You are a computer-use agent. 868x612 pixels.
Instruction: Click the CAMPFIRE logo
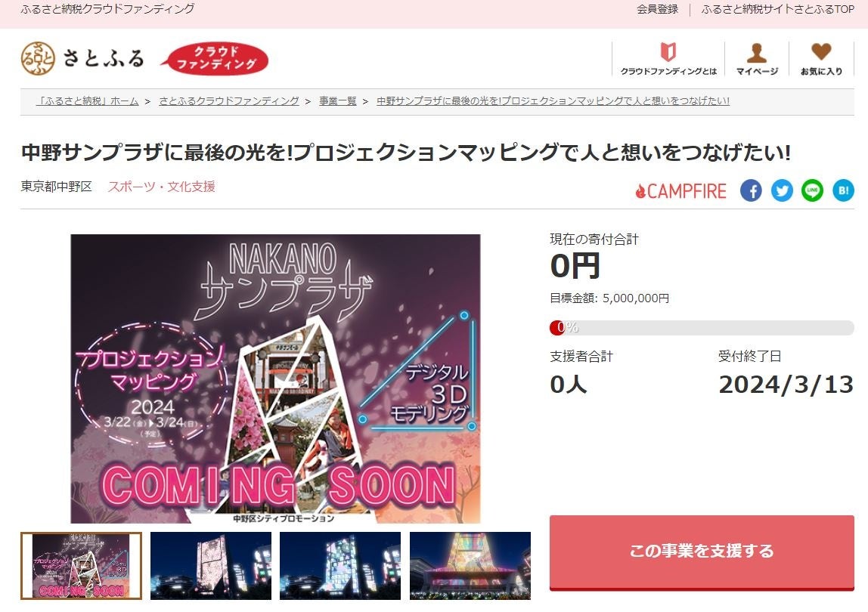coord(681,191)
